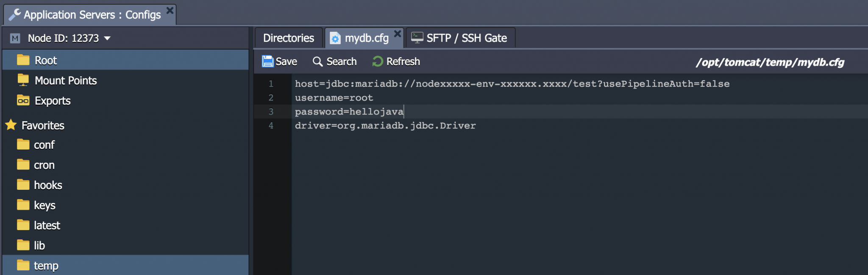Click the password line in the editor
The image size is (868, 275).
pyautogui.click(x=348, y=111)
